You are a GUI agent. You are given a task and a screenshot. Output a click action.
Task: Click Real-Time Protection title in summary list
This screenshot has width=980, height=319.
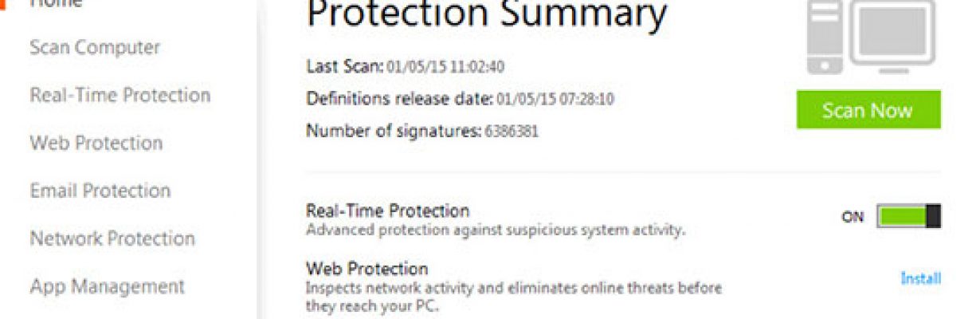tap(388, 211)
